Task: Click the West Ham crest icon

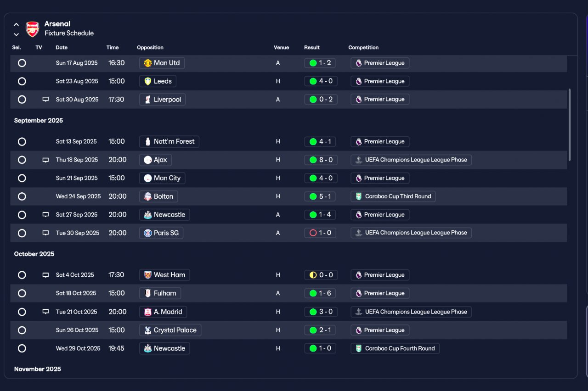Action: 147,275
